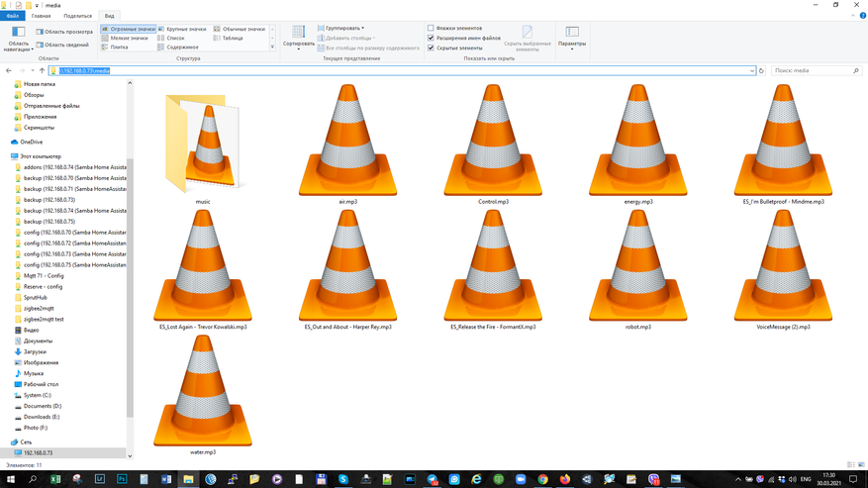
Task: Open SprutHub network folder
Action: tap(31, 298)
